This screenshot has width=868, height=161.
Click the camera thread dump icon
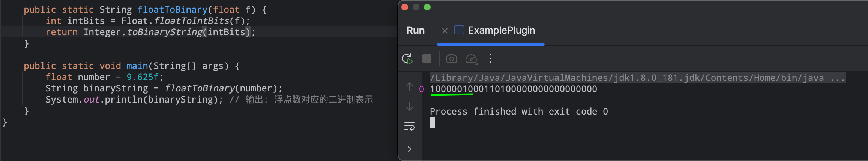pos(451,59)
